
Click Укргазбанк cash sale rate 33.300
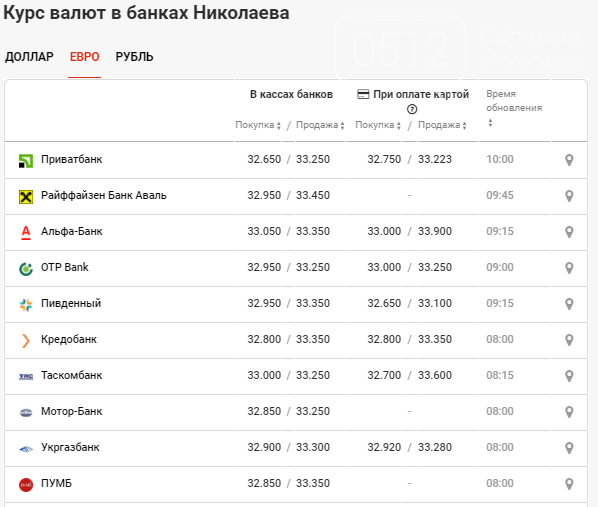click(313, 447)
